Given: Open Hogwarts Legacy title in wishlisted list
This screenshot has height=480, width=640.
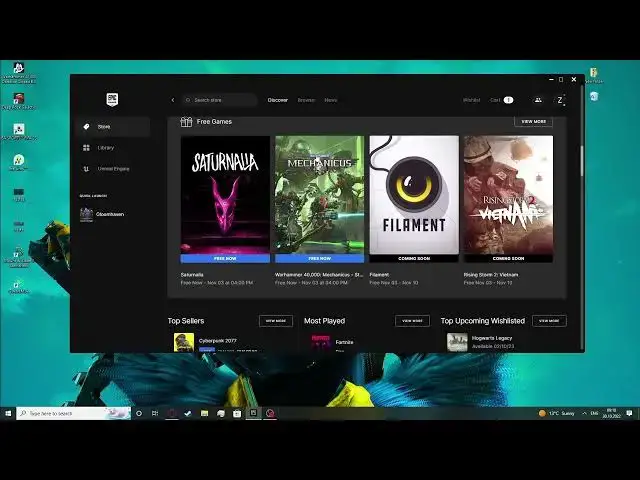Looking at the screenshot, I should pos(492,338).
